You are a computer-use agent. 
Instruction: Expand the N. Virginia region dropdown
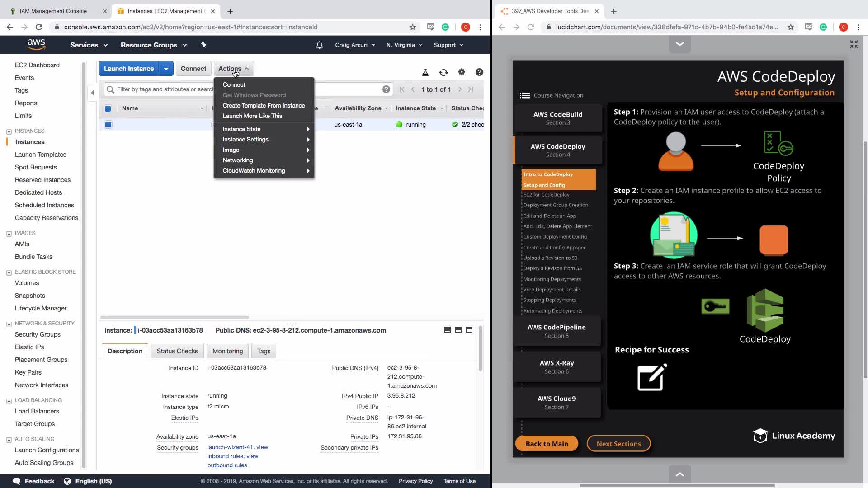pos(404,45)
